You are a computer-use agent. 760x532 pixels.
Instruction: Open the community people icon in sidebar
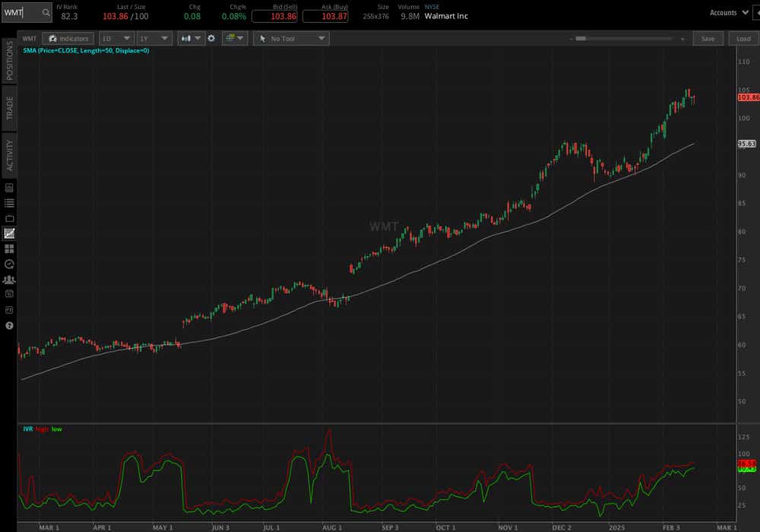click(9, 280)
